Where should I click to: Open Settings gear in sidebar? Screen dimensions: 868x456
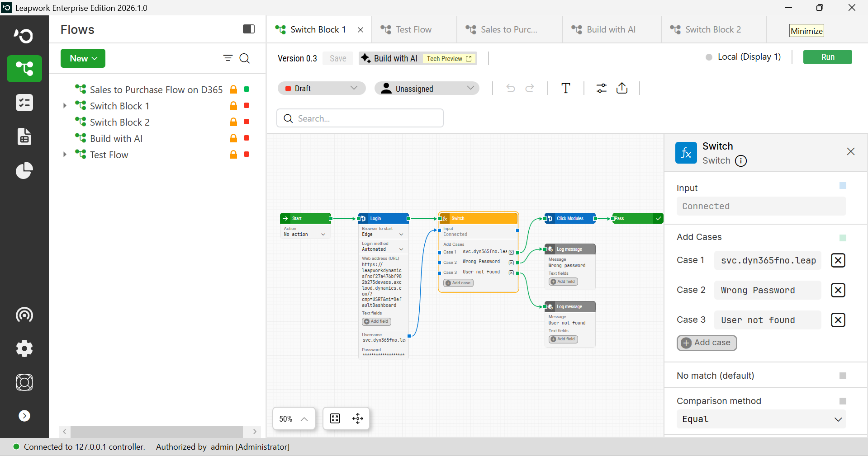click(24, 348)
